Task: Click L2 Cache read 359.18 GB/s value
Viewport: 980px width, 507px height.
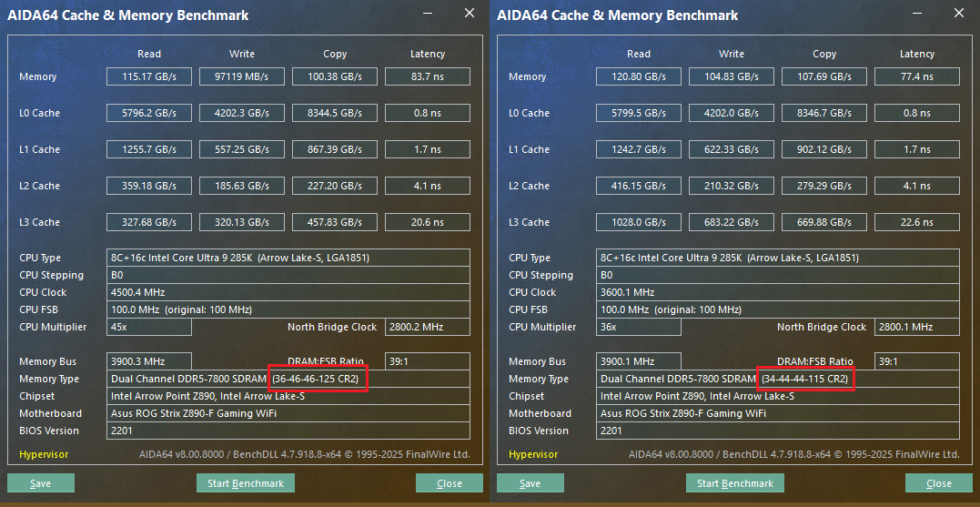Action: point(148,186)
